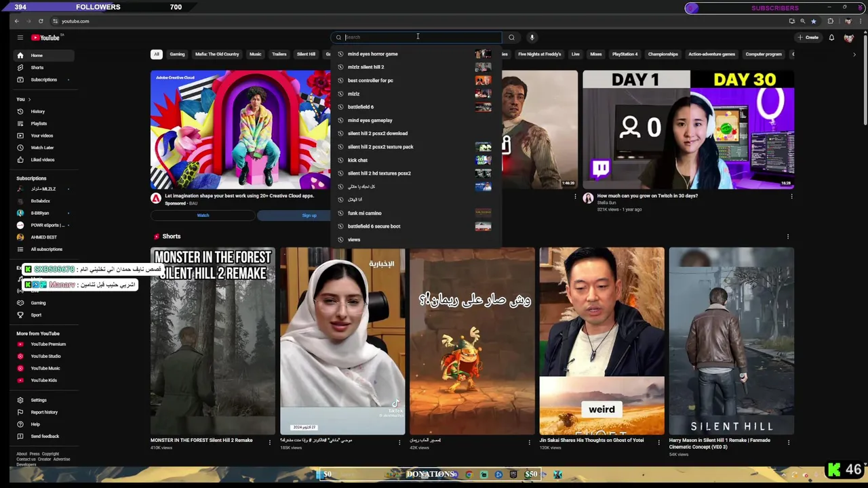Open the browser extensions puzzle icon
This screenshot has height=488, width=868.
click(x=830, y=21)
